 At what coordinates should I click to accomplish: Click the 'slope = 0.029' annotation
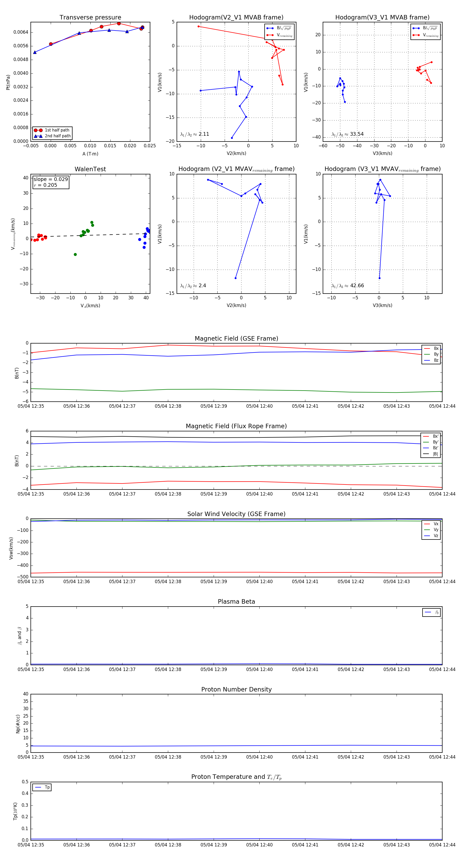[x=50, y=179]
